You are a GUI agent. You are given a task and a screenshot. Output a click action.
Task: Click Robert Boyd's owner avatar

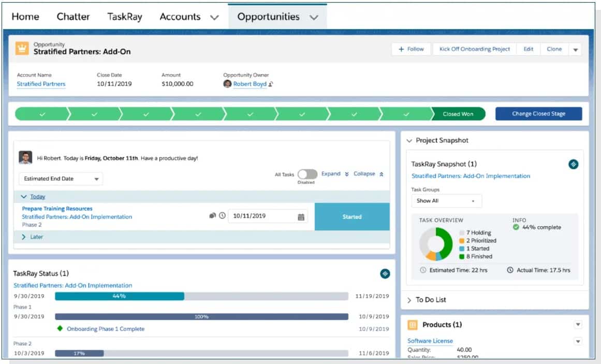[227, 83]
